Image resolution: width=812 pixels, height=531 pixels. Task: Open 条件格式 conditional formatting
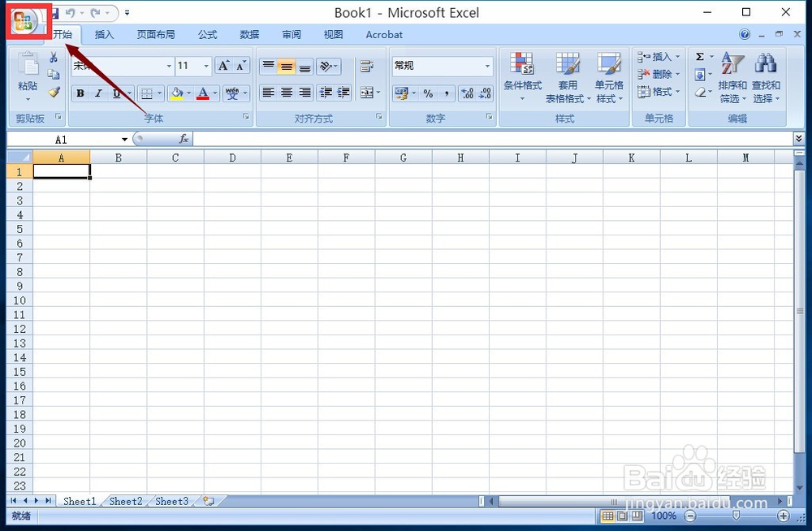(522, 76)
